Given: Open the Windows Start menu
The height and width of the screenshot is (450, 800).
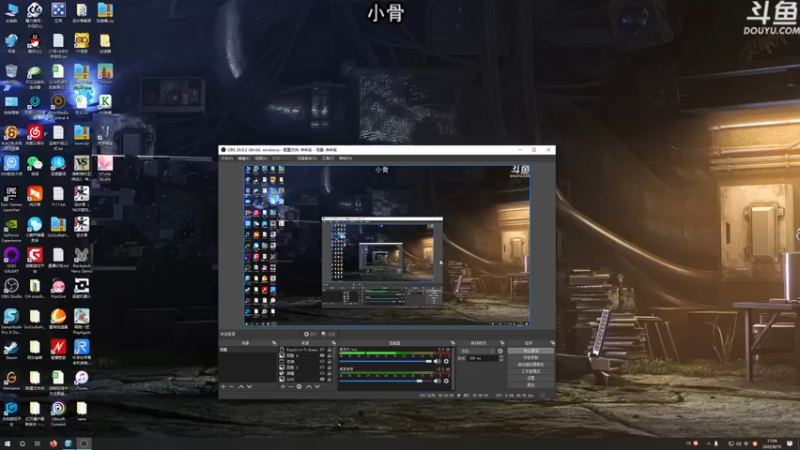Looking at the screenshot, I should 7,443.
